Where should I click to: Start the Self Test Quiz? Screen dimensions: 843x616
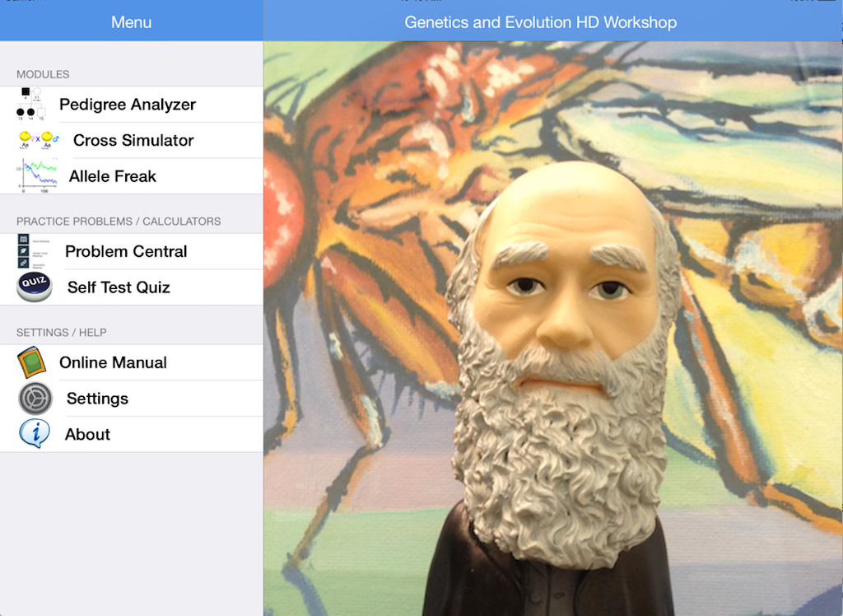coord(132,287)
